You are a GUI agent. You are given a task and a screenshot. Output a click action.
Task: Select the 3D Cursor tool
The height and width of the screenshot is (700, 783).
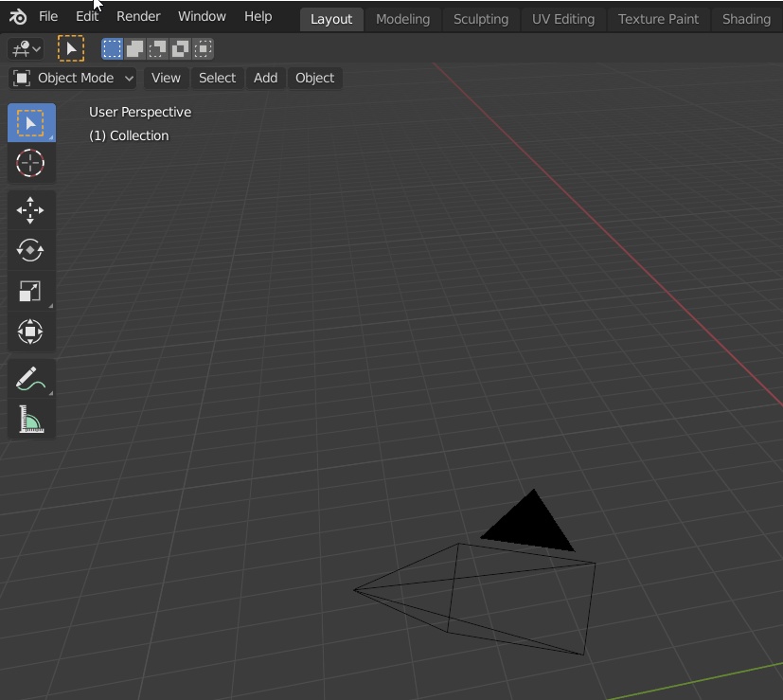[31, 163]
